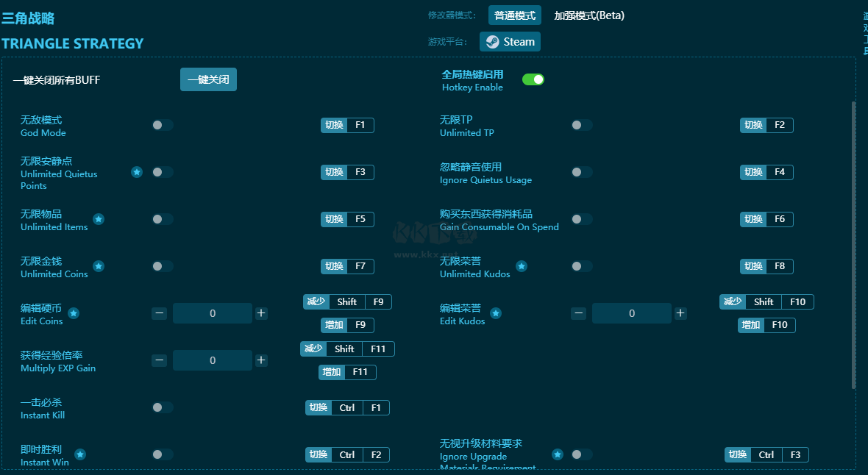Switch on Unlimited Items
Screen dimensions: 868x475
pos(163,219)
